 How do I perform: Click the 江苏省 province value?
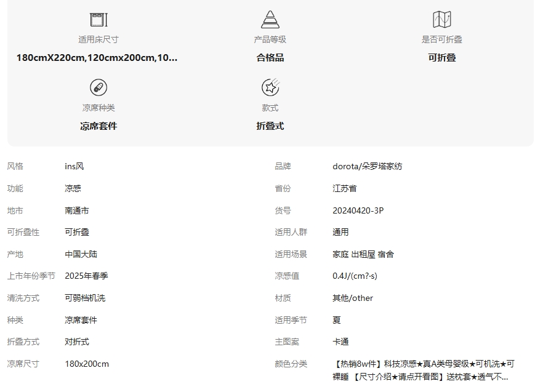click(344, 188)
